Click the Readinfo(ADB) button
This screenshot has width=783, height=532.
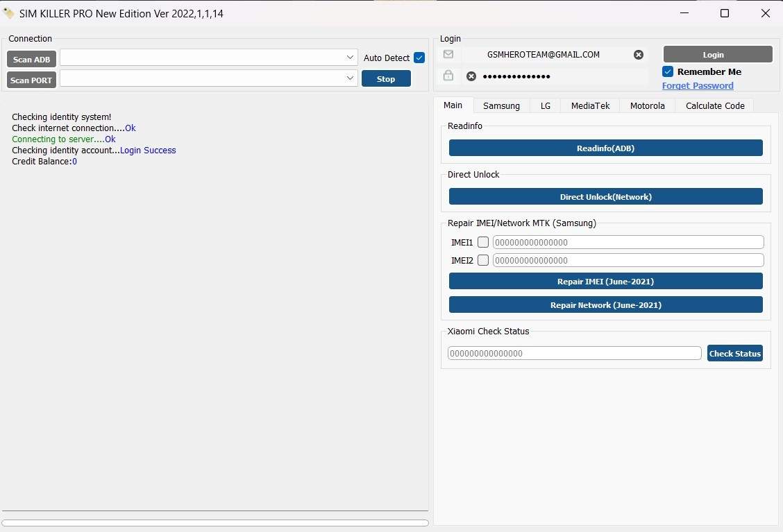click(x=606, y=148)
